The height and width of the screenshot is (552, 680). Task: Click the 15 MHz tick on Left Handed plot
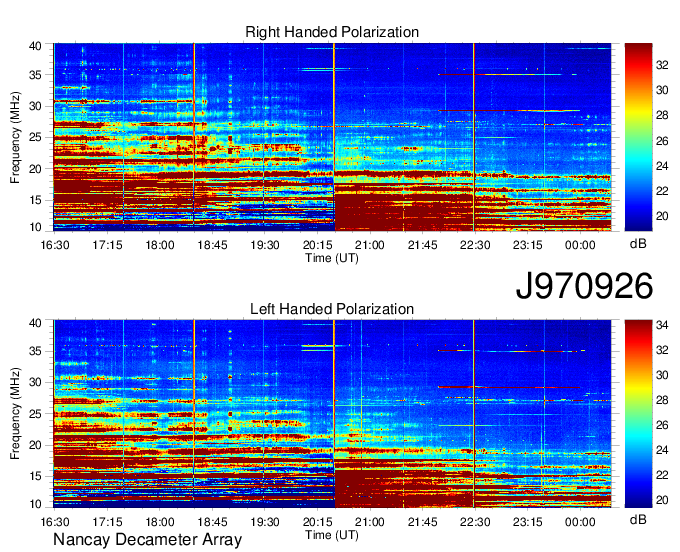[36, 476]
